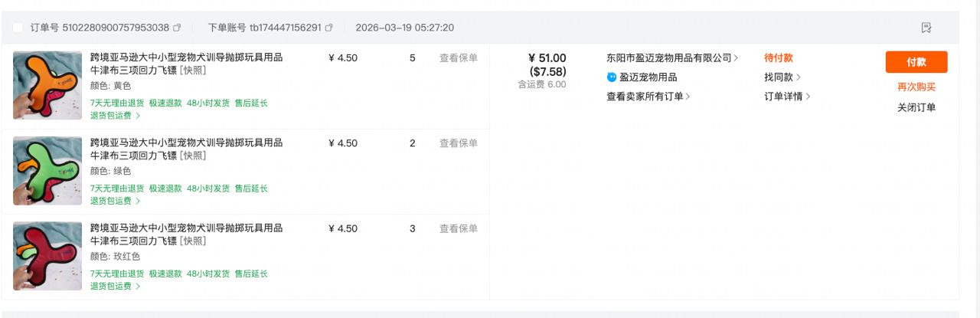Expand return shipping coverage for yellow item
The height and width of the screenshot is (318, 980).
[x=116, y=116]
